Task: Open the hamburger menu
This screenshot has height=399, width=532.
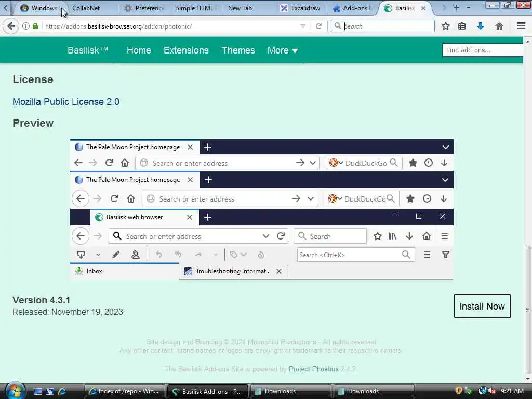Action: pyautogui.click(x=521, y=26)
